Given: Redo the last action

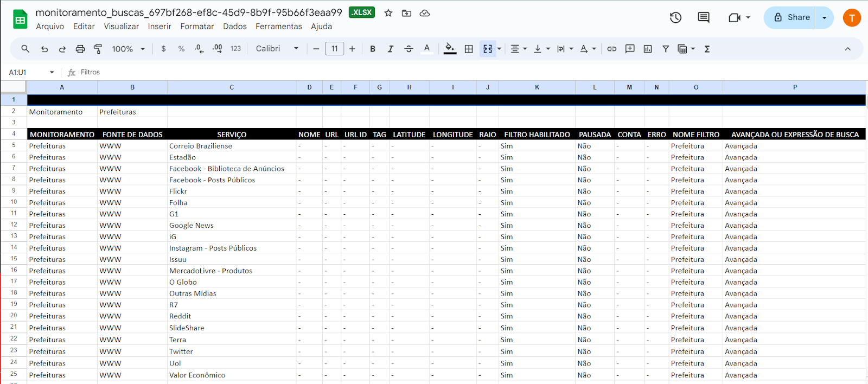Looking at the screenshot, I should click(62, 49).
